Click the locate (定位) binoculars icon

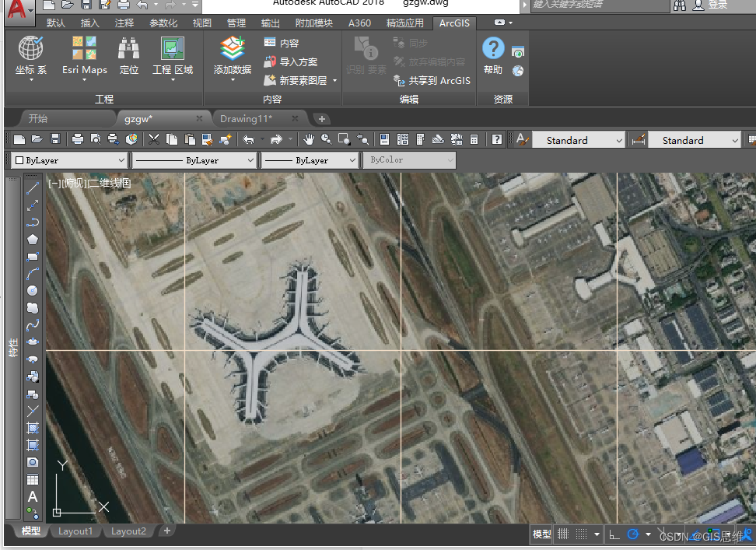pyautogui.click(x=129, y=50)
